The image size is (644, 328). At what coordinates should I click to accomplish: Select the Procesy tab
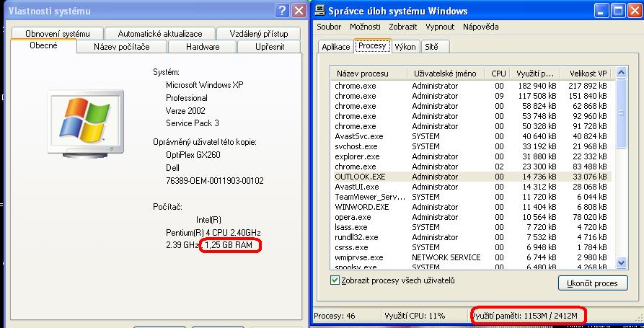coord(372,45)
